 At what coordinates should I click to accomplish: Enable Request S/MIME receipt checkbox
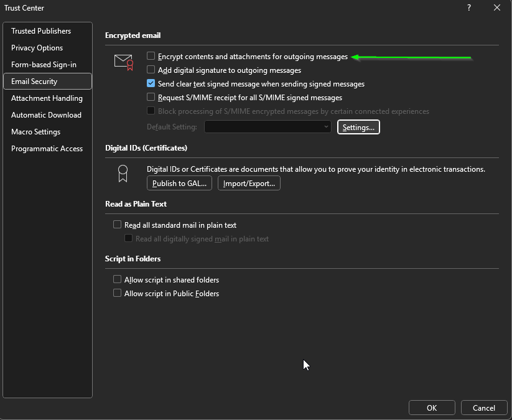coord(151,98)
